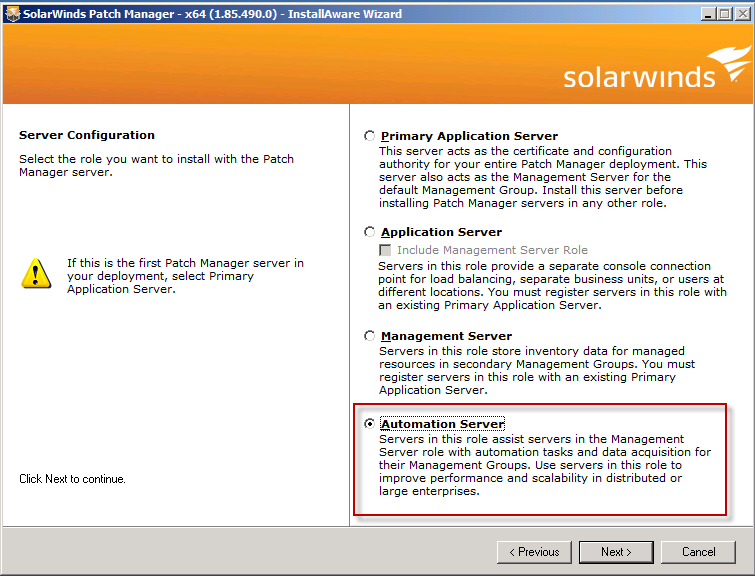
Task: Choose the Application Server role option
Action: 369,232
